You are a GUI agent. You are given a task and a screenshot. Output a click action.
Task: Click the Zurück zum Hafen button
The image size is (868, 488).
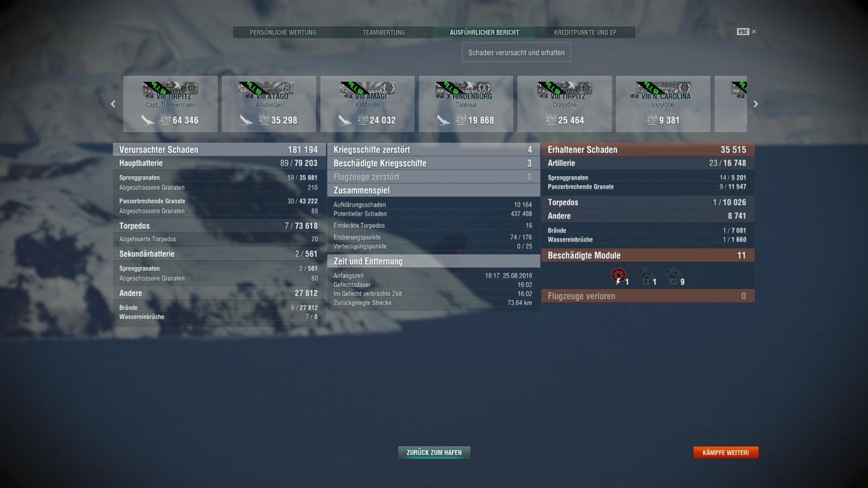(434, 452)
